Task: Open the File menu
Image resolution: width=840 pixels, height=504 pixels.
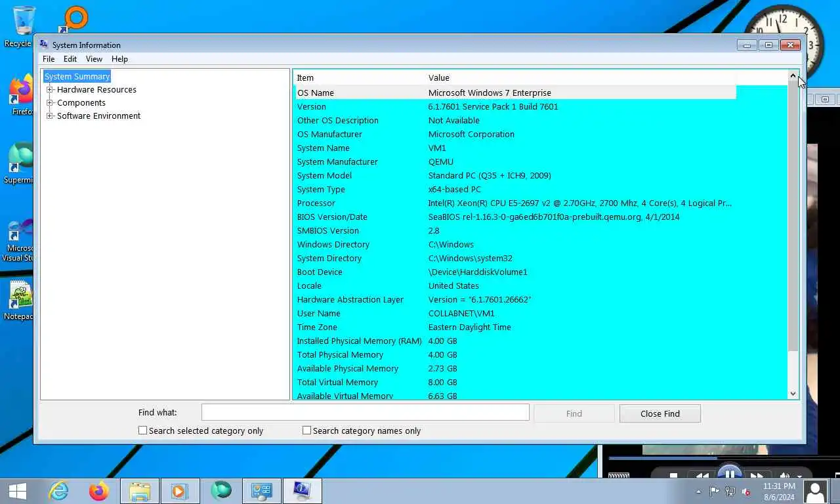Action: (x=49, y=58)
